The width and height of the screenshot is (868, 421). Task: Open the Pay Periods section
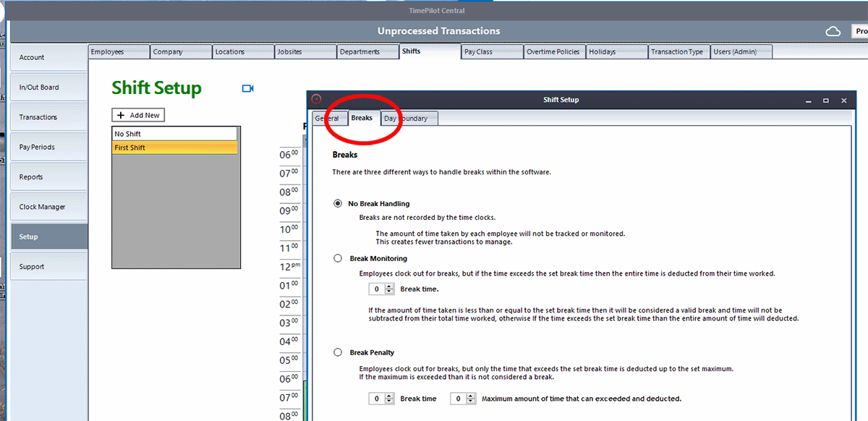tap(48, 146)
